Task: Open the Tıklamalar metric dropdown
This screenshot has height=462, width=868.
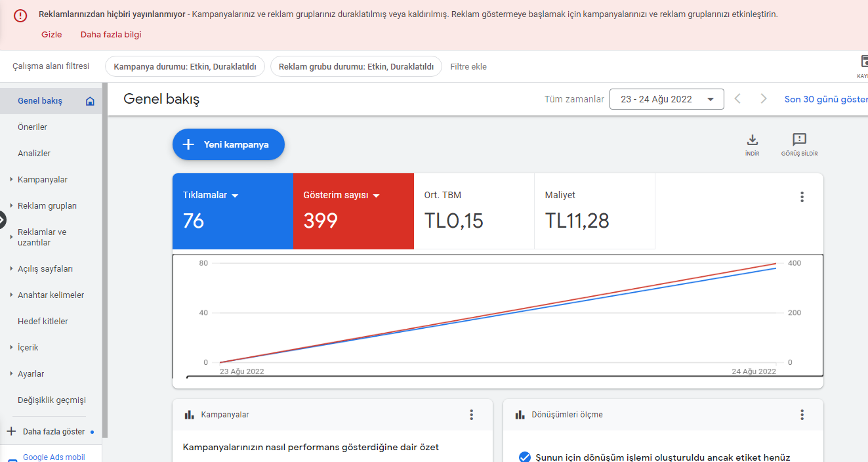Action: click(235, 196)
